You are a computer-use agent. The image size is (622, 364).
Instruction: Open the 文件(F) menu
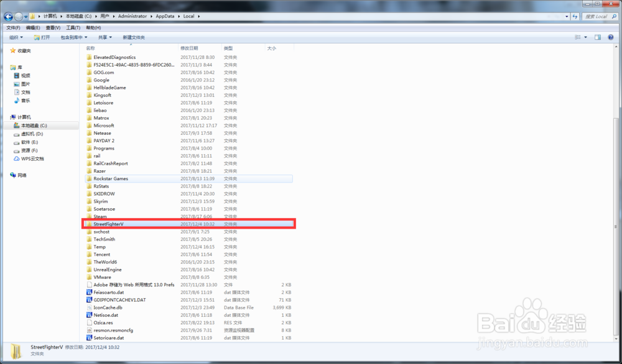[x=13, y=28]
